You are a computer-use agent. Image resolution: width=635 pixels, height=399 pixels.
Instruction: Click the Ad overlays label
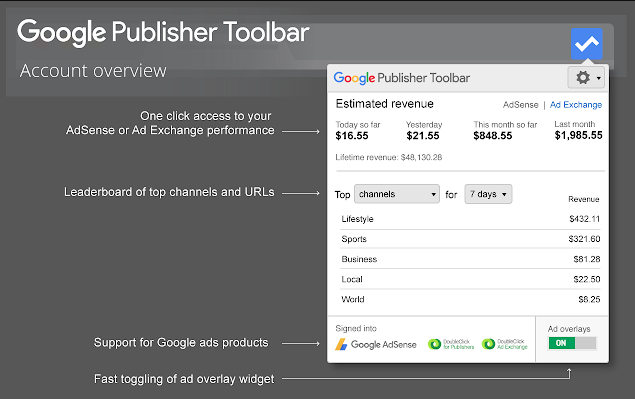pos(569,329)
